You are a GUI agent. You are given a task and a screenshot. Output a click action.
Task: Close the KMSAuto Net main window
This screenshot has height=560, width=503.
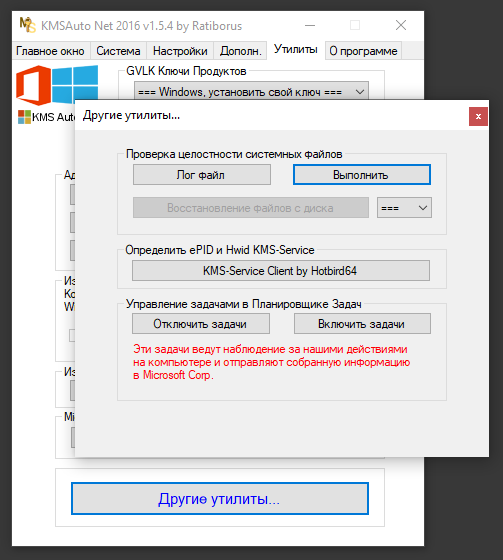[401, 25]
